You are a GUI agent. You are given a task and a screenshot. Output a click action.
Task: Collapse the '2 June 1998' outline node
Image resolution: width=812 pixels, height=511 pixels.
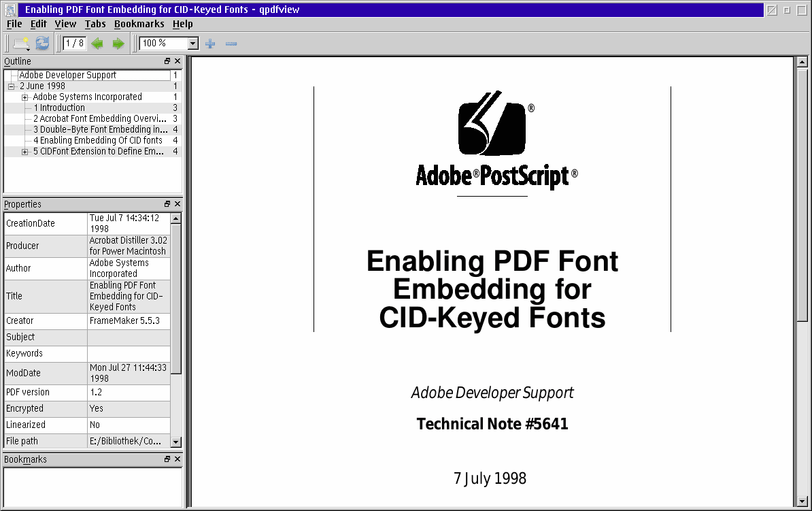pyautogui.click(x=12, y=86)
